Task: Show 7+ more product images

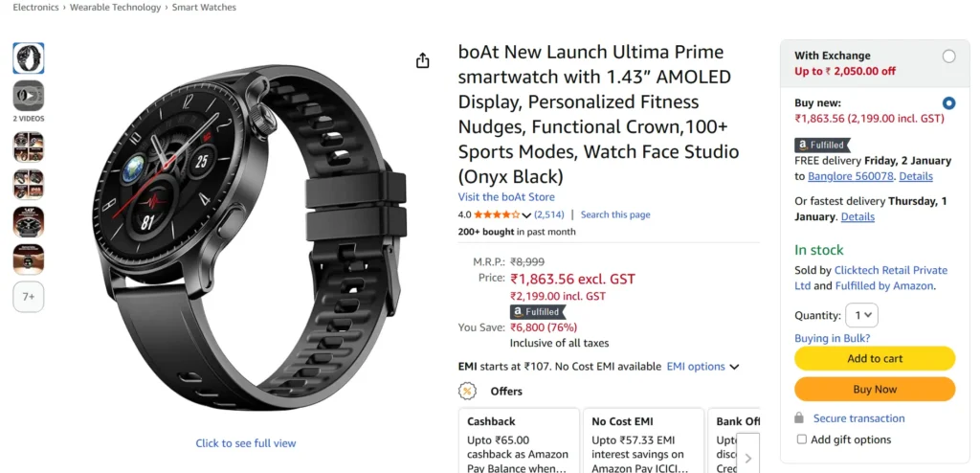Action: tap(29, 297)
